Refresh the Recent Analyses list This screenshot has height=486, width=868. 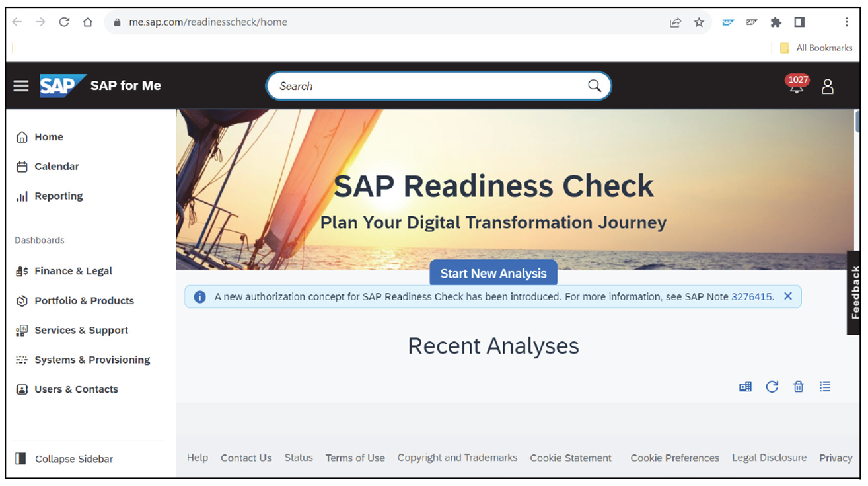[772, 386]
